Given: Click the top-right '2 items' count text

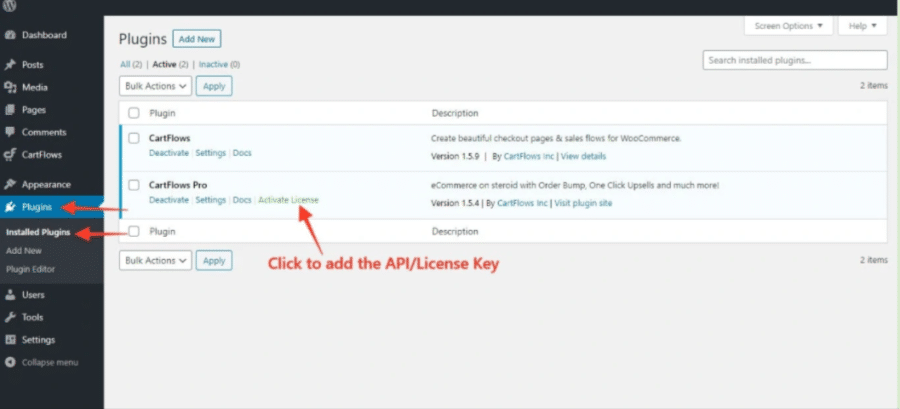Looking at the screenshot, I should pyautogui.click(x=874, y=85).
